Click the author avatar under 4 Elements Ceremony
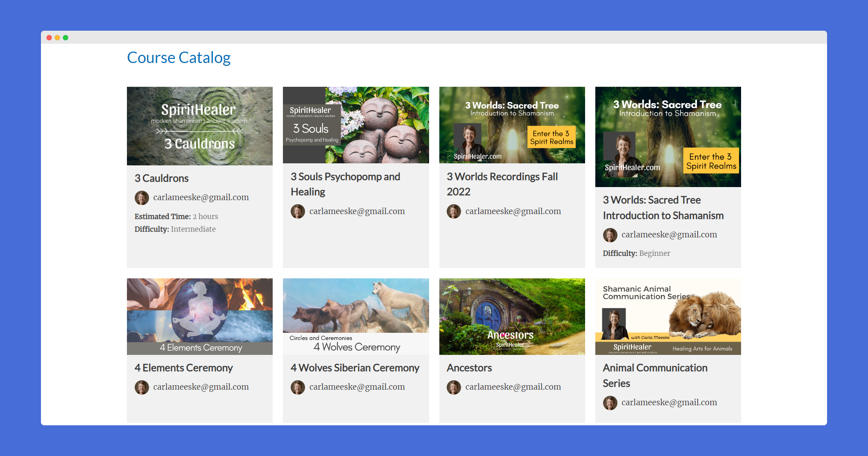 pos(142,387)
